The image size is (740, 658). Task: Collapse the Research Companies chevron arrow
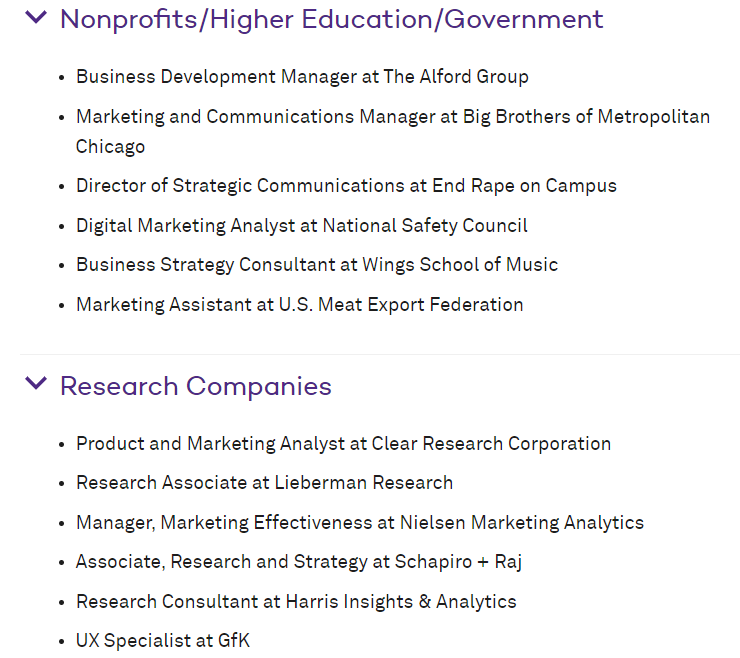point(36,383)
